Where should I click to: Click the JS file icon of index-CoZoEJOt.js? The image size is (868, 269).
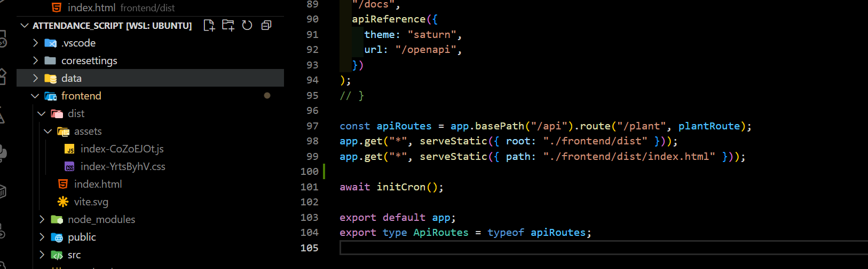tap(69, 149)
